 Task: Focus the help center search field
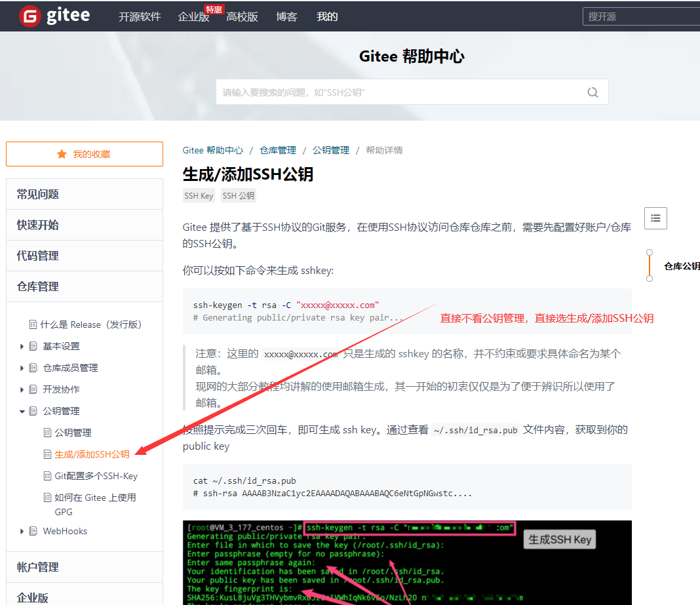click(x=412, y=92)
